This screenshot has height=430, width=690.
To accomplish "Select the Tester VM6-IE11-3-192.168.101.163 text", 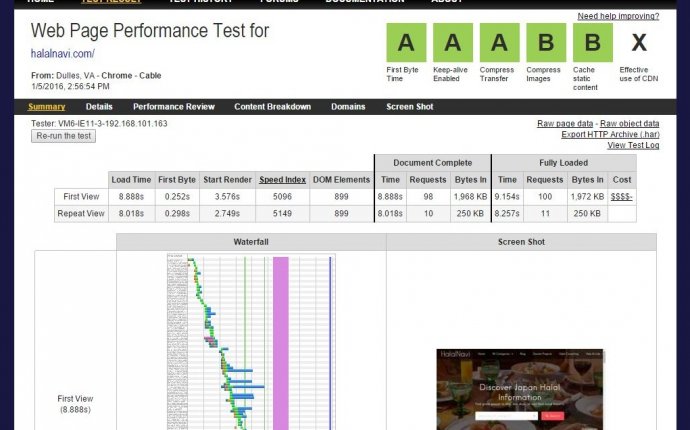I will 99,124.
